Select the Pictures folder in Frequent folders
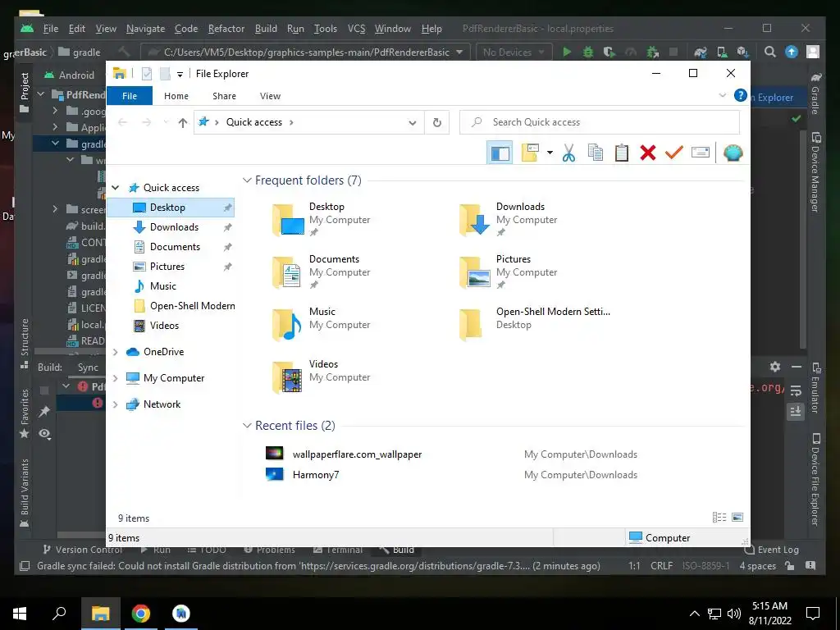This screenshot has width=840, height=630. (509, 272)
